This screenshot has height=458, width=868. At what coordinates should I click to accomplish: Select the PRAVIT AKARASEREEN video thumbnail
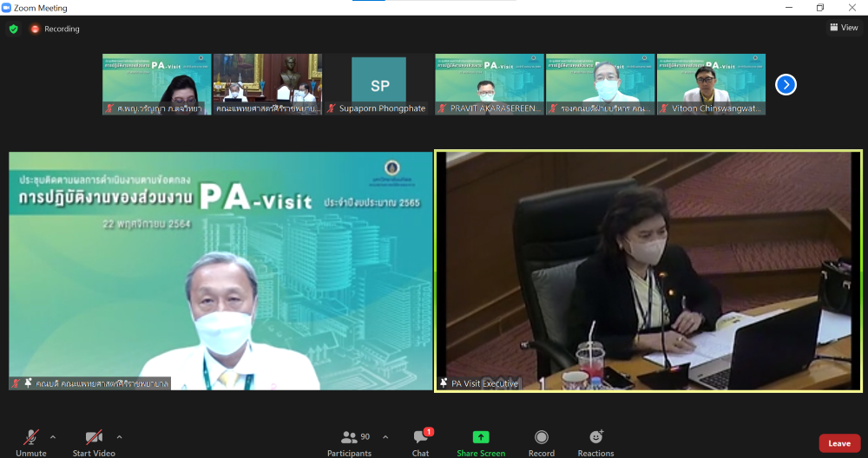pyautogui.click(x=490, y=84)
